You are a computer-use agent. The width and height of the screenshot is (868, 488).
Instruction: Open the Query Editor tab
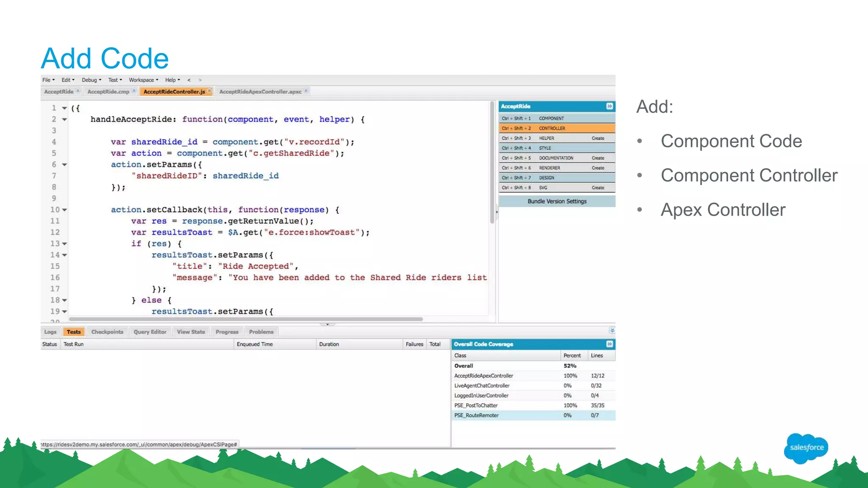click(150, 332)
